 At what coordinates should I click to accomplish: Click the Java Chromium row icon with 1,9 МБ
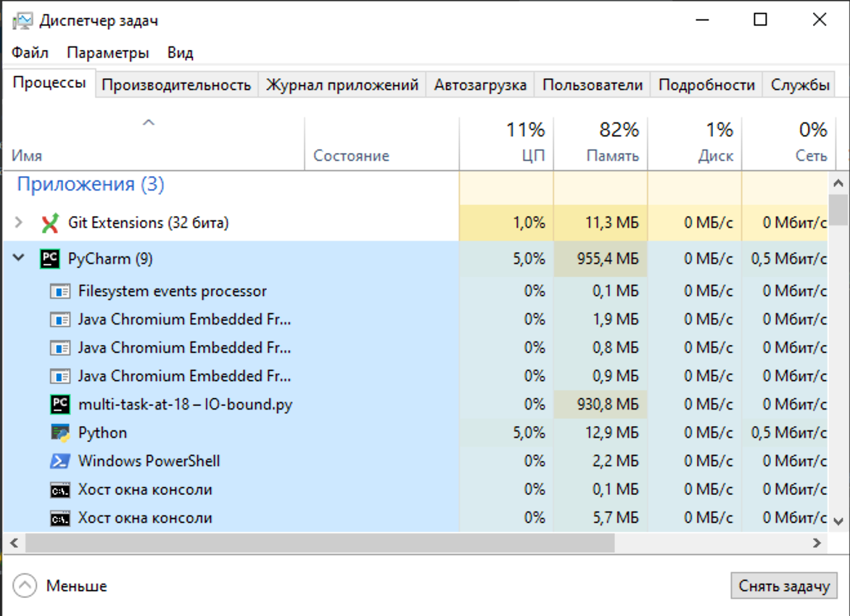click(60, 320)
